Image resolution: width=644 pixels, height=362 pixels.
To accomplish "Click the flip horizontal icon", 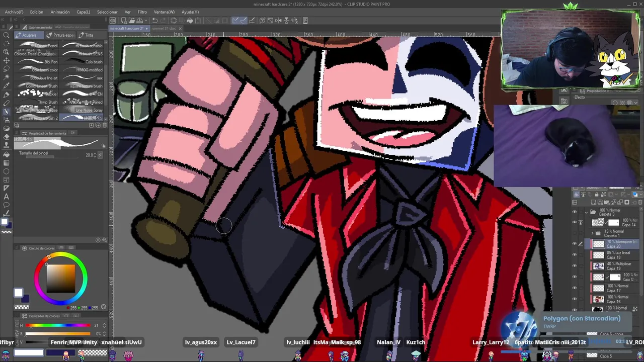I will pyautogui.click(x=278, y=21).
